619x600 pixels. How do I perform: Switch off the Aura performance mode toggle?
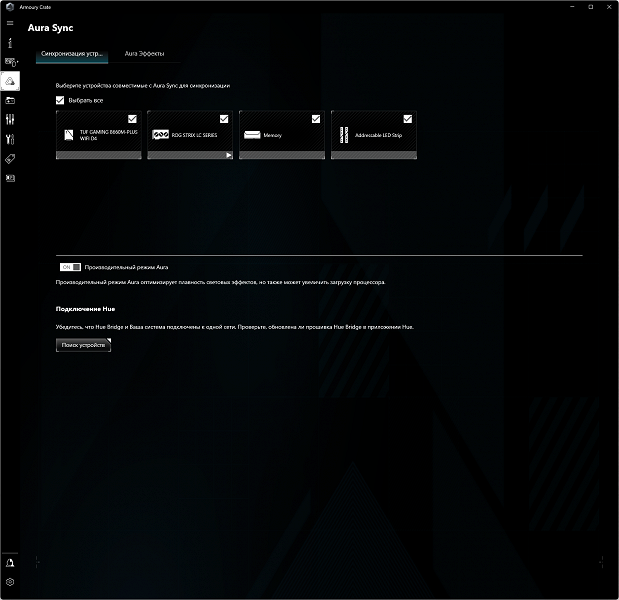tap(70, 267)
